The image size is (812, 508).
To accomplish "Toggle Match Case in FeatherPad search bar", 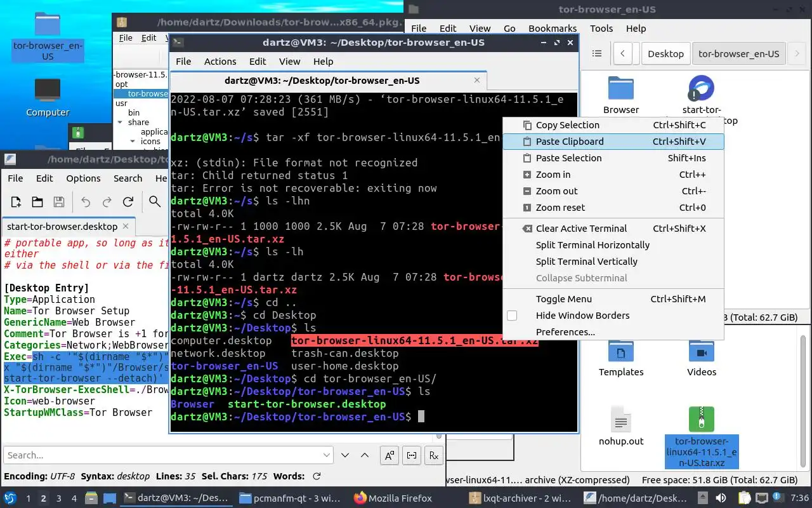I will 389,455.
